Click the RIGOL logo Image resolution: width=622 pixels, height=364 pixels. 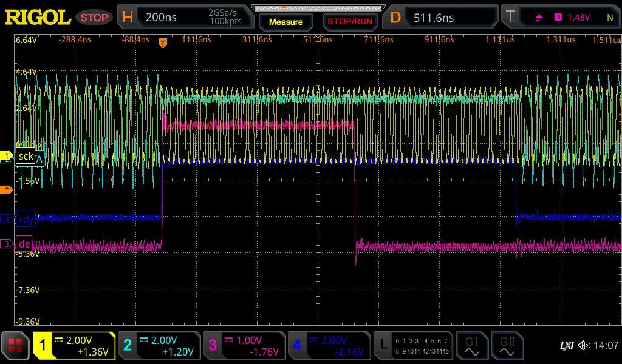pos(37,18)
